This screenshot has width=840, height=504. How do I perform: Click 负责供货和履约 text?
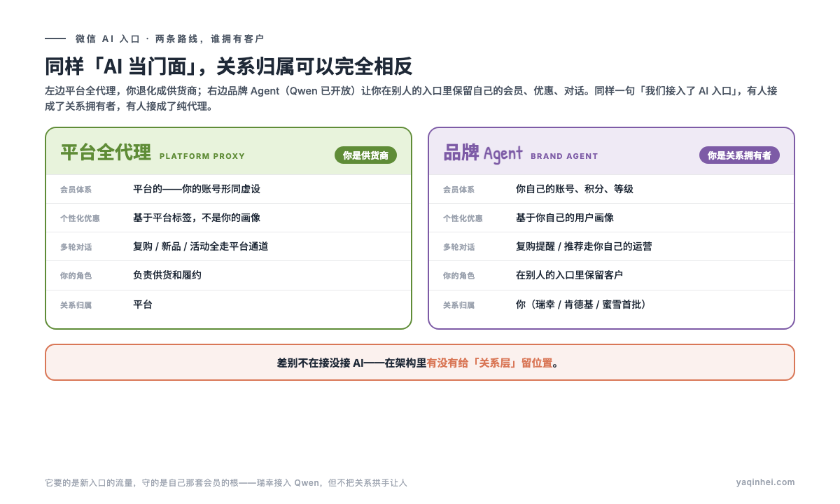[x=167, y=275]
